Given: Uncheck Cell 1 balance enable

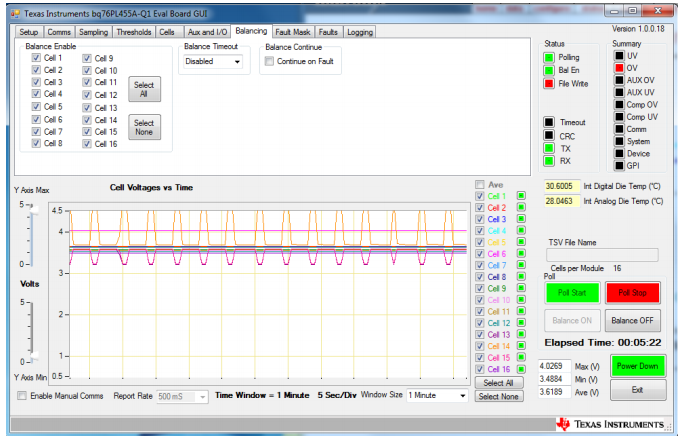Looking at the screenshot, I should [36, 58].
